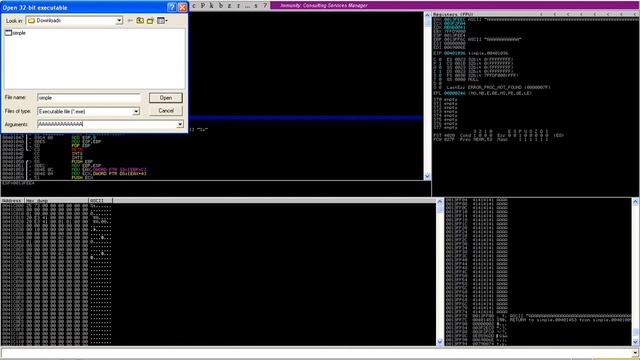Click dump pane scrollbar down arrow
640x360 pixels.
click(x=440, y=342)
